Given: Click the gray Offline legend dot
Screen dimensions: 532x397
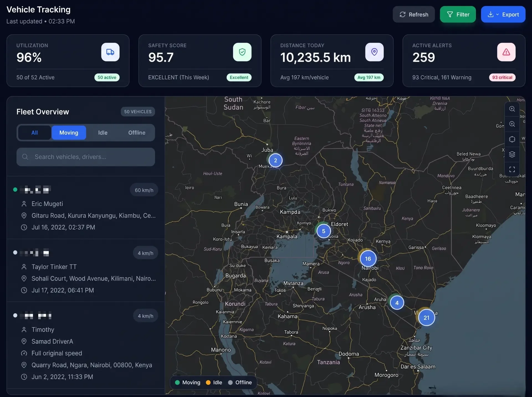Looking at the screenshot, I should coord(230,383).
